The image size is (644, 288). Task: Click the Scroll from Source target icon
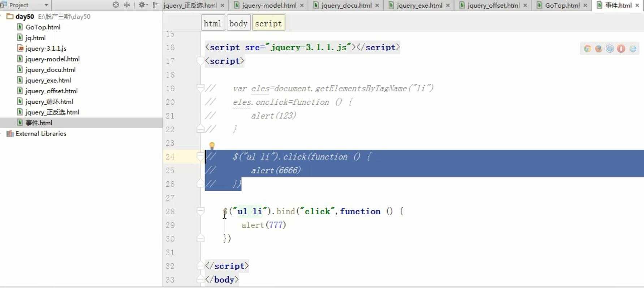click(x=116, y=5)
